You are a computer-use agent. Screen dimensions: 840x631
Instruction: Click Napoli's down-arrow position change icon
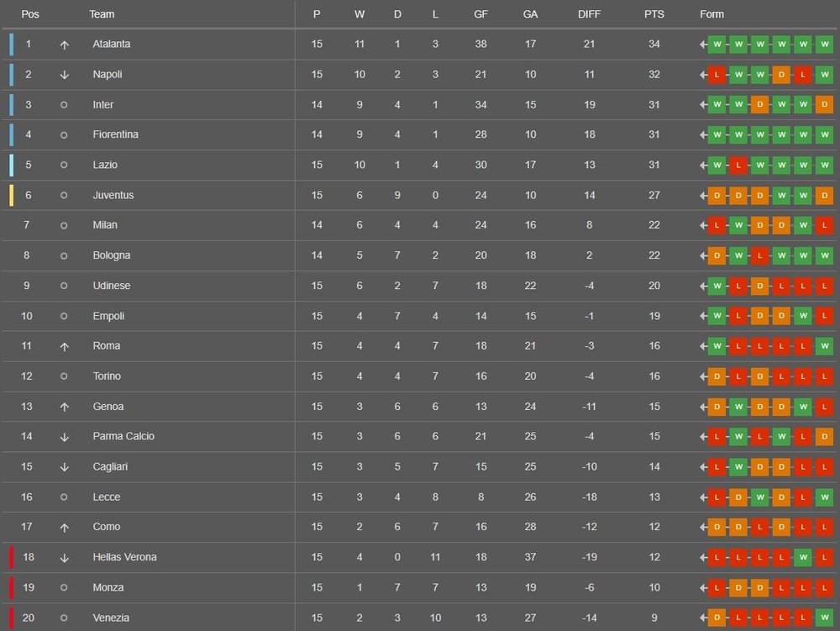pos(64,75)
